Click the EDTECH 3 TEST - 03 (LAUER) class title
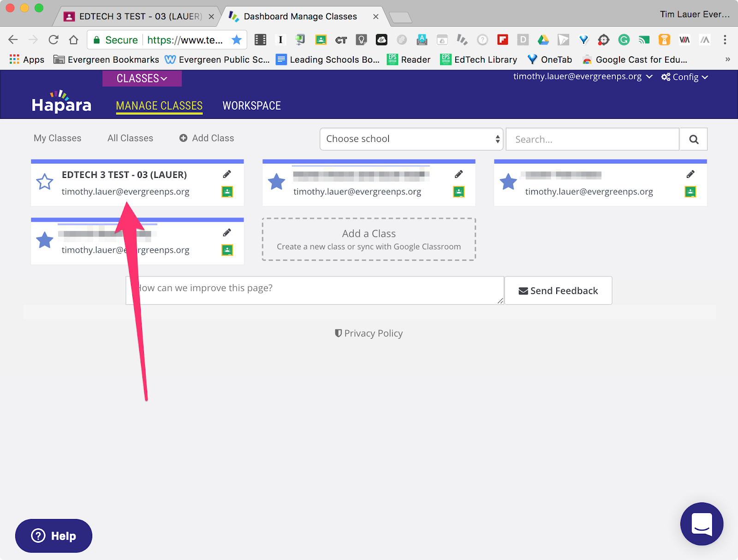Screen dimensions: 738x560 pos(125,175)
